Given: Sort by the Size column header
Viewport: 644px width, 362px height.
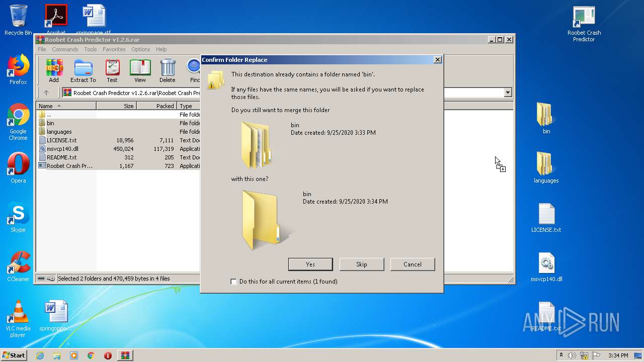Looking at the screenshot, I should point(116,106).
